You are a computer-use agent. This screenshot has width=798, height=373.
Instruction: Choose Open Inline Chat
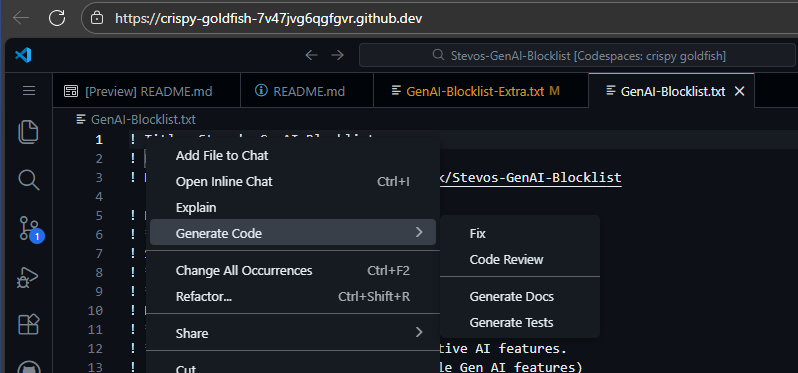click(x=293, y=182)
